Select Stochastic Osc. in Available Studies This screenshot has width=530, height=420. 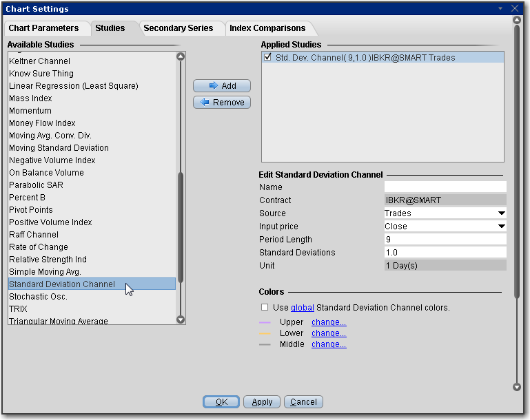pyautogui.click(x=39, y=297)
